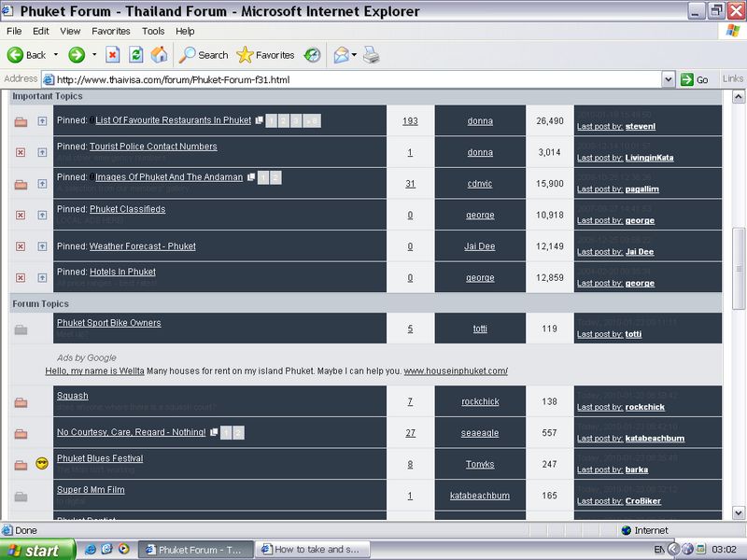This screenshot has height=560, width=747.
Task: Open the Tools menu
Action: 153,31
